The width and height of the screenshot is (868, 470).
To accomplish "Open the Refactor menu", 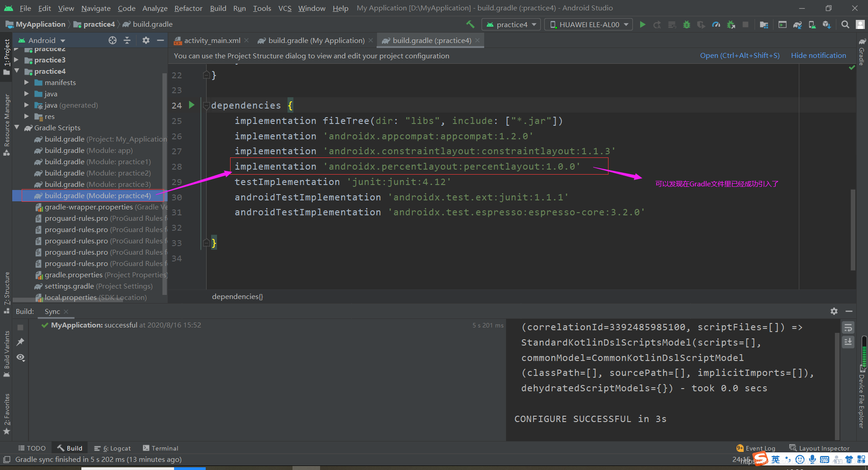I will tap(188, 8).
